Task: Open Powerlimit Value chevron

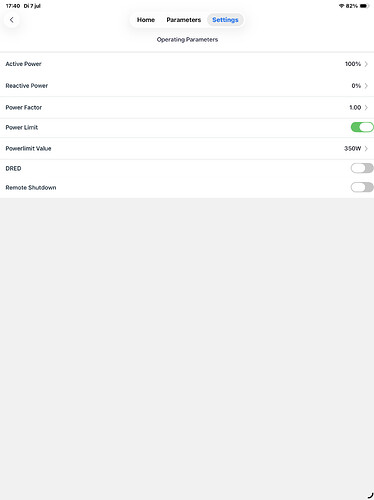Action: (x=366, y=148)
